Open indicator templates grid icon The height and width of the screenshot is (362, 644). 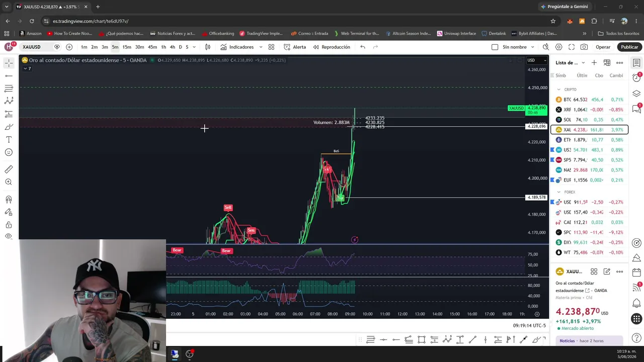[x=271, y=47]
